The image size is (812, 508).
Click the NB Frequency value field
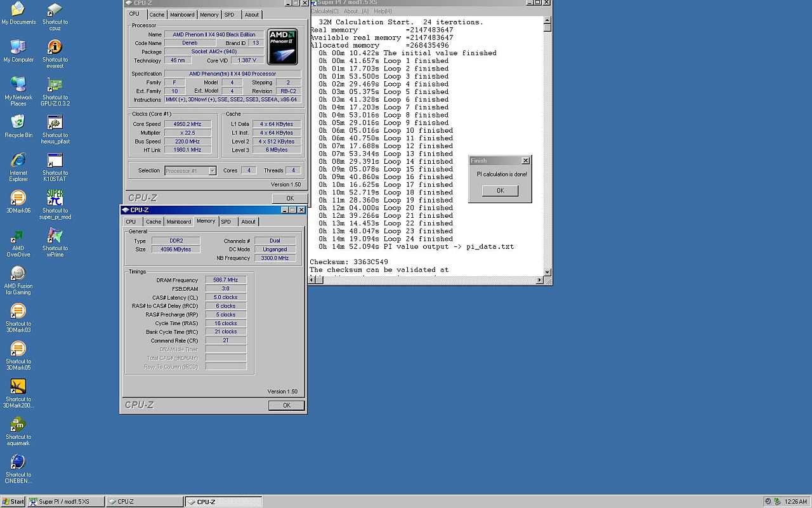pos(275,258)
